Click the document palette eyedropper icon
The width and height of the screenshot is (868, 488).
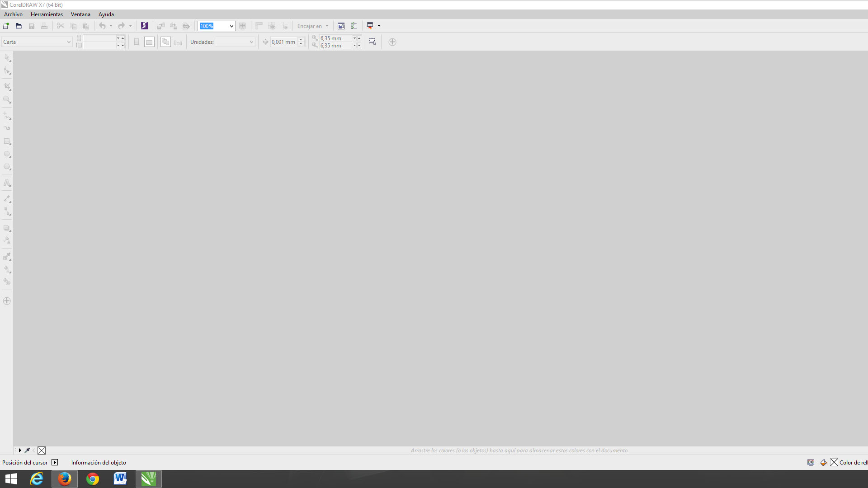click(x=27, y=450)
